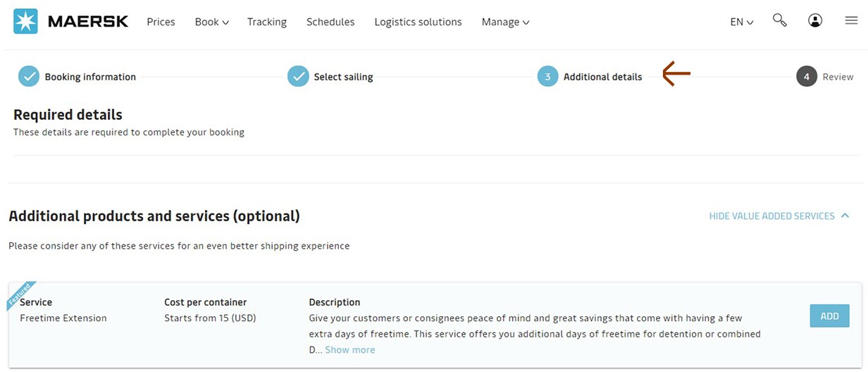Go to Schedules page

pos(330,22)
